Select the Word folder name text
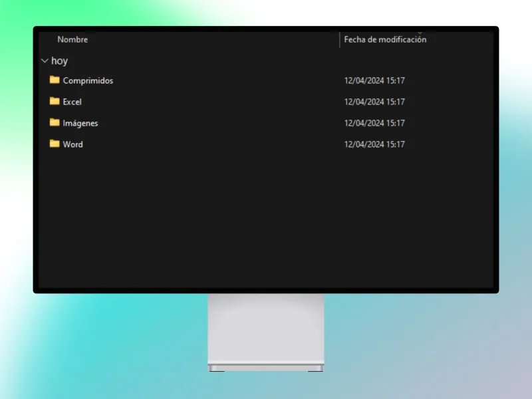This screenshot has height=399, width=532. tap(72, 144)
